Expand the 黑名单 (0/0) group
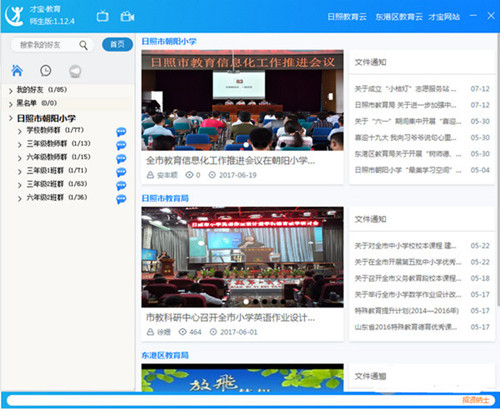 (11, 104)
